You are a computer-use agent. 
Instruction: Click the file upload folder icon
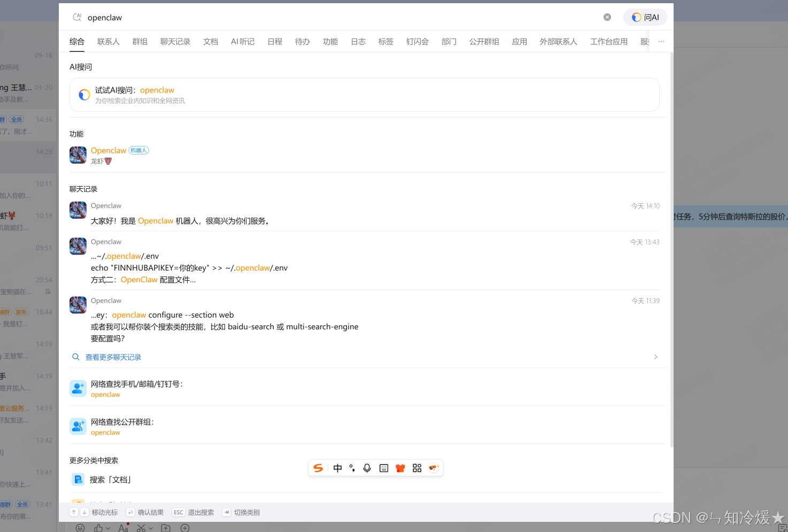[166, 527]
